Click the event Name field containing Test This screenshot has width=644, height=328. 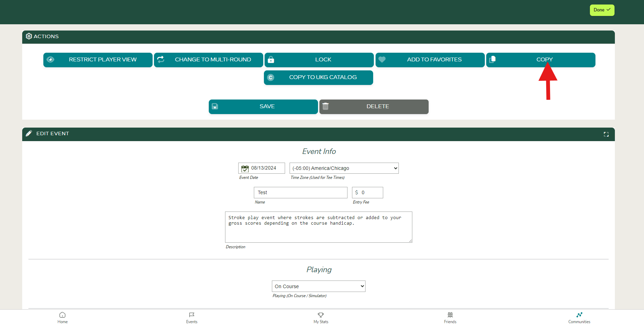click(300, 193)
